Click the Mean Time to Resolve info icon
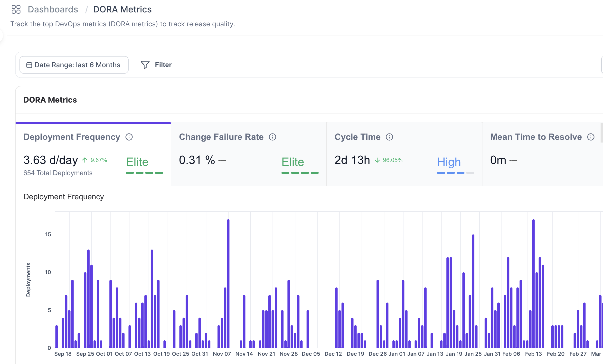 pyautogui.click(x=591, y=137)
